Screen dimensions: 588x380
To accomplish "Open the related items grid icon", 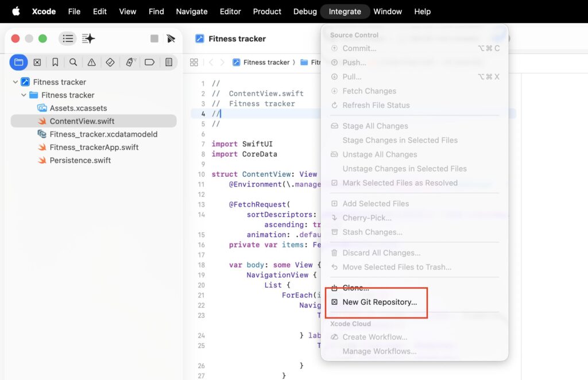I will pos(194,62).
